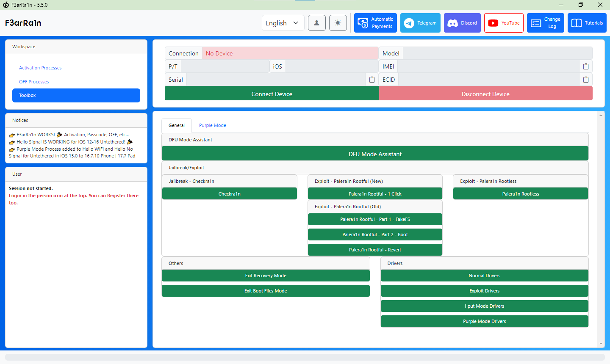This screenshot has width=610, height=364.
Task: Select Activation Processes in Workspace
Action: click(40, 68)
